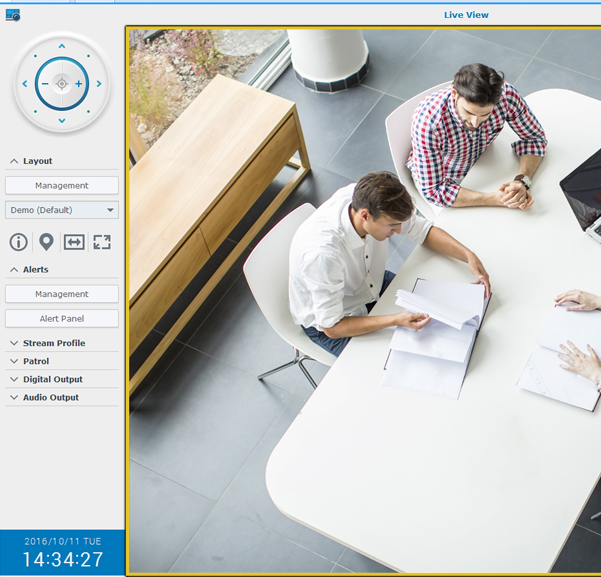Zoom out with the minus button
Screen dimensions: 601x577
[x=44, y=84]
